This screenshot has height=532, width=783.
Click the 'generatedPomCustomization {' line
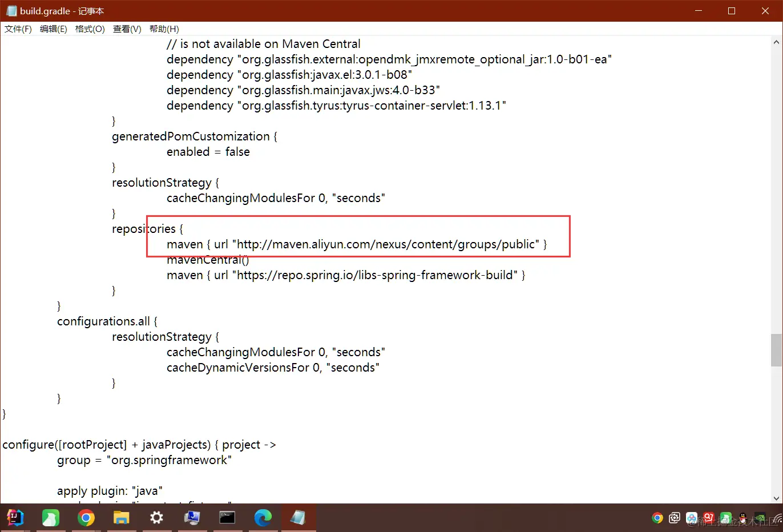pyautogui.click(x=195, y=136)
